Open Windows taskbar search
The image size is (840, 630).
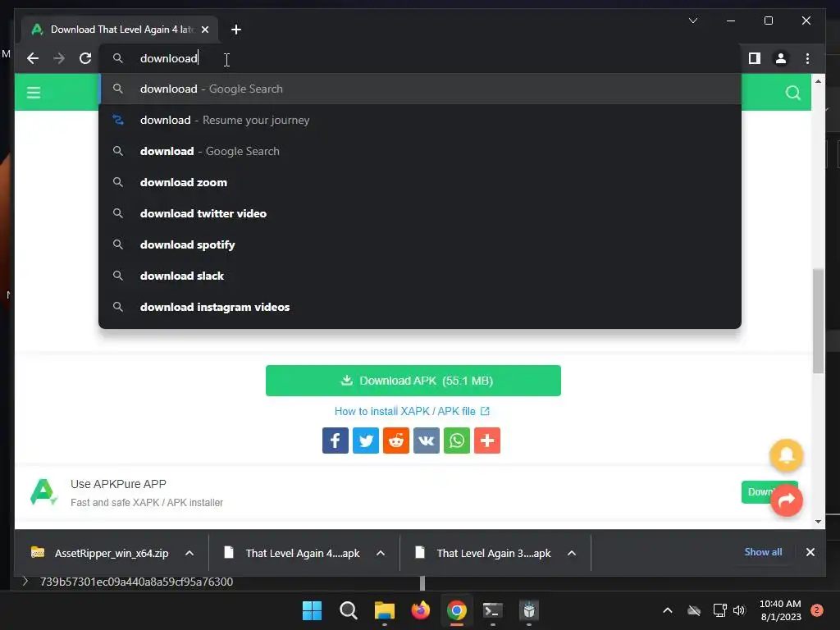pyautogui.click(x=348, y=610)
